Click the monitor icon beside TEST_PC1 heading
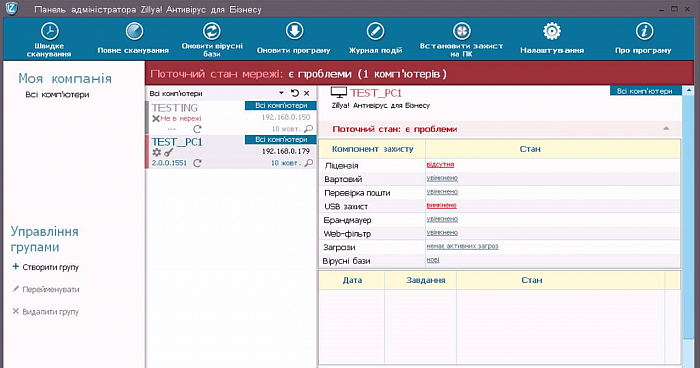The height and width of the screenshot is (368, 700). (339, 92)
